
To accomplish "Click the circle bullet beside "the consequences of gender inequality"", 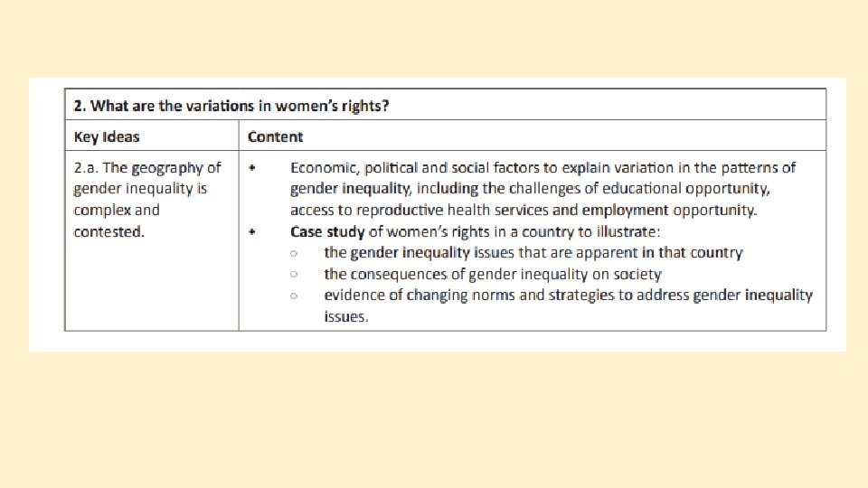I will pos(295,274).
